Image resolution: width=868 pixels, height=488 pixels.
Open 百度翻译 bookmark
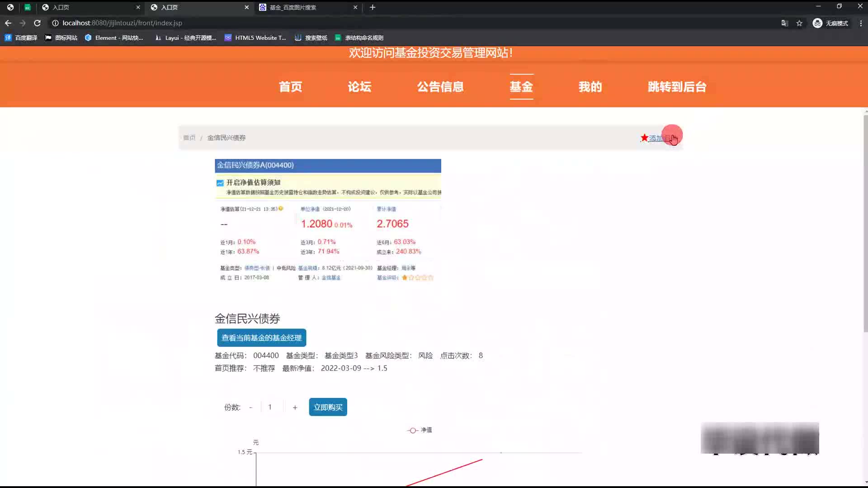point(21,38)
